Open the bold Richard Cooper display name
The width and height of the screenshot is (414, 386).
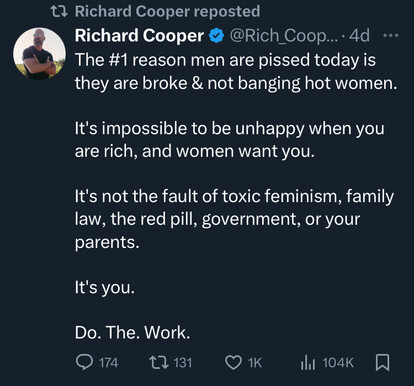click(139, 35)
